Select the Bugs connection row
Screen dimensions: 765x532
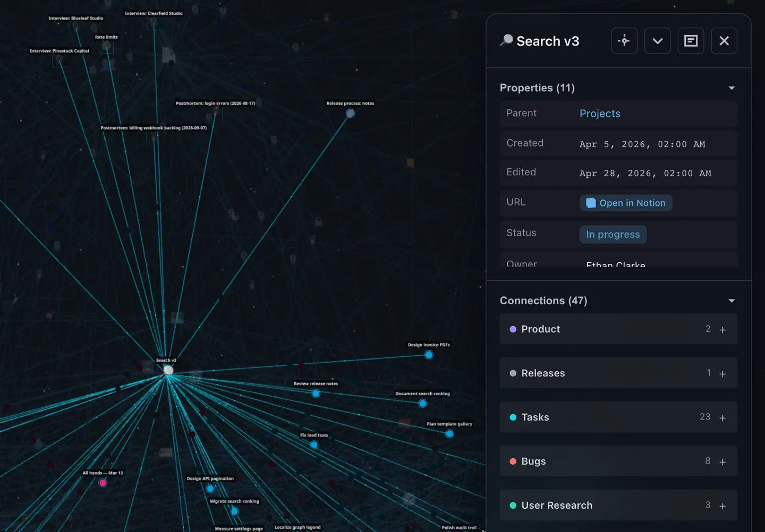pyautogui.click(x=618, y=461)
